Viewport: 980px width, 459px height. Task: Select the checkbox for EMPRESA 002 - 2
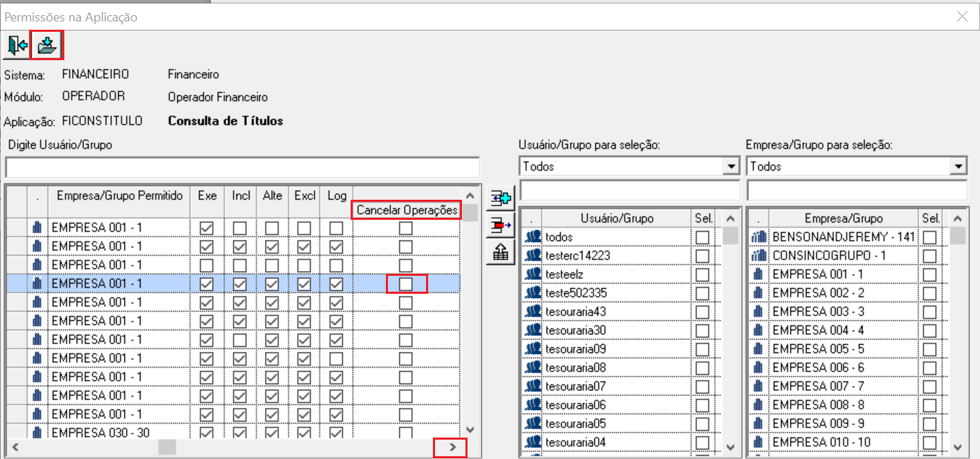tap(930, 293)
